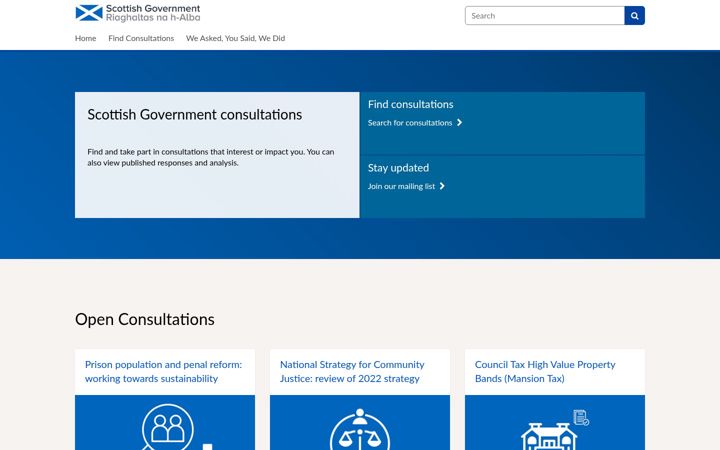The height and width of the screenshot is (450, 720).
Task: Click the magnifier search button
Action: (634, 16)
